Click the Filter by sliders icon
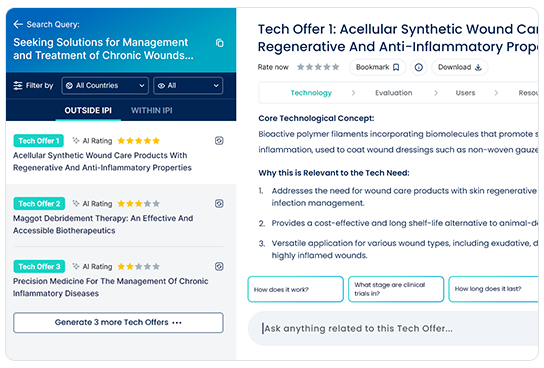 [18, 85]
